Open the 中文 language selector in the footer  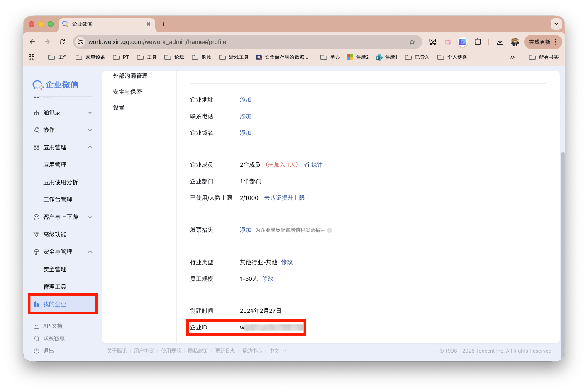(x=275, y=351)
